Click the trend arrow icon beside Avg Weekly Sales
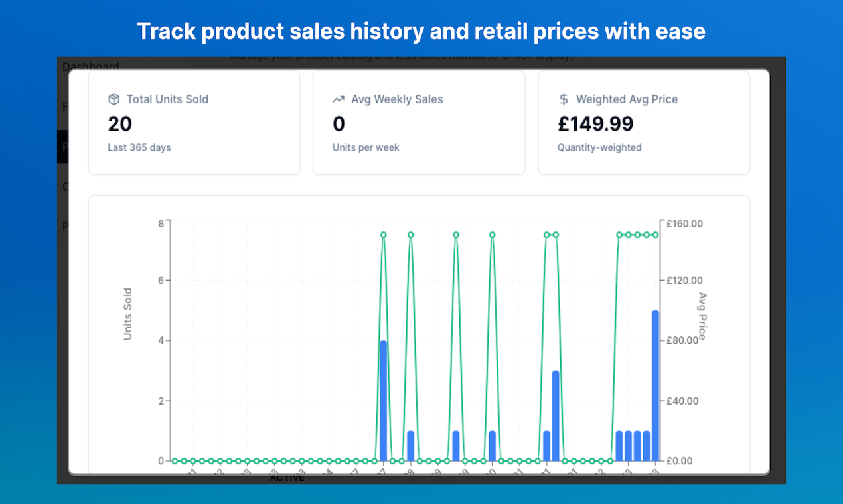This screenshot has height=504, width=843. coord(339,99)
